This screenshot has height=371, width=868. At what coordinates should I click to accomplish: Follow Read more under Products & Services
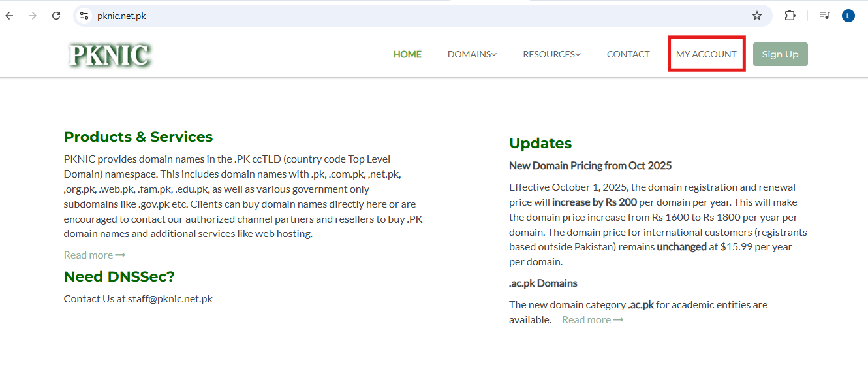click(94, 255)
